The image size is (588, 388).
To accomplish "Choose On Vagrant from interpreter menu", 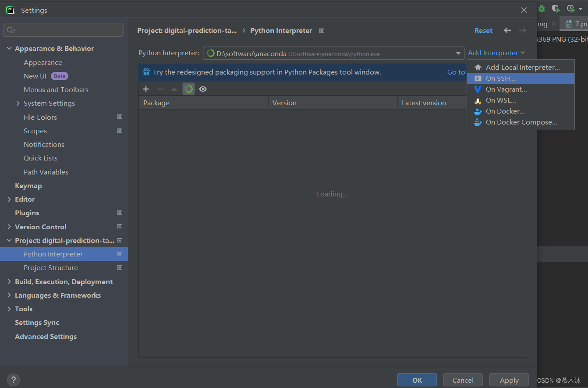I will [521, 89].
